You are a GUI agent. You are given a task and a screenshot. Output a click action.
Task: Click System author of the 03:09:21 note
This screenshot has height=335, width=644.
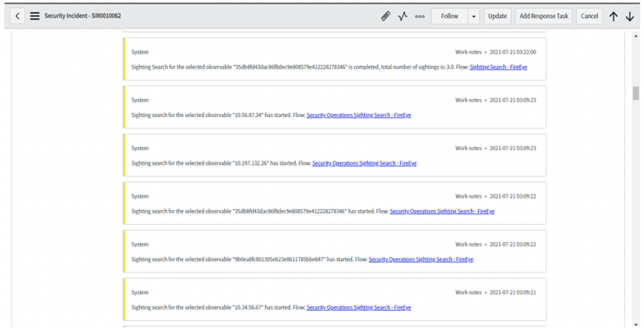(140, 292)
